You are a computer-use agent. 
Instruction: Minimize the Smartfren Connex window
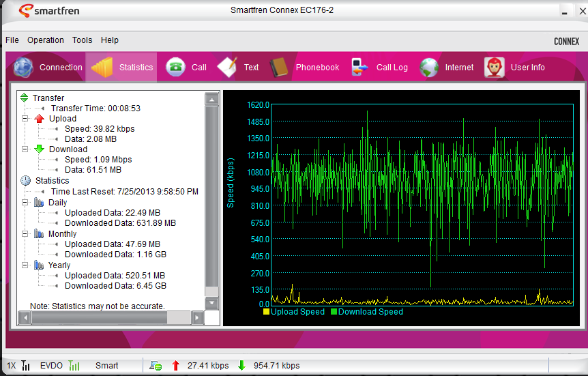564,11
